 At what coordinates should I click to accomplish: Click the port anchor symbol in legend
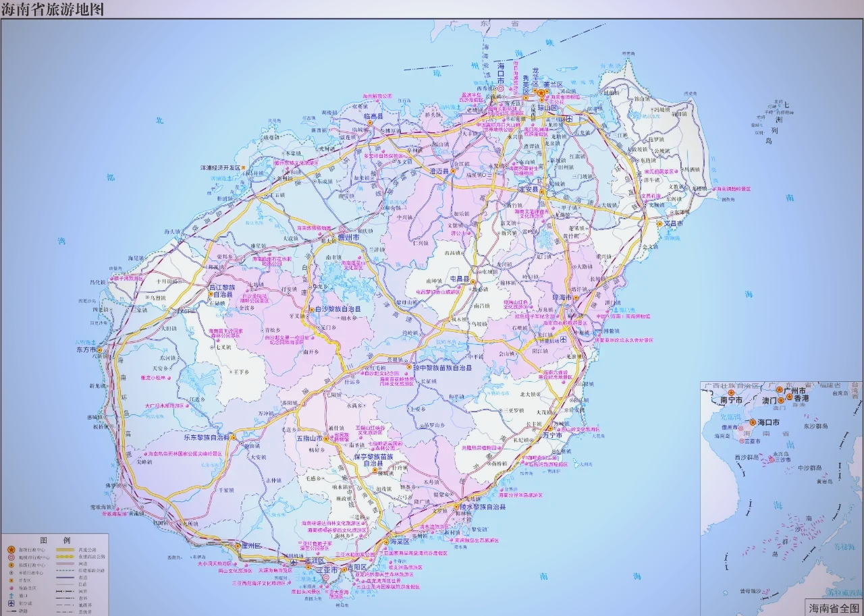click(x=11, y=594)
